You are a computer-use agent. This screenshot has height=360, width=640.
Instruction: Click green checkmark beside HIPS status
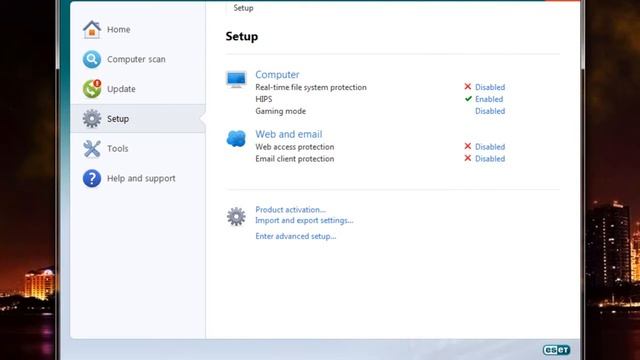pos(468,98)
